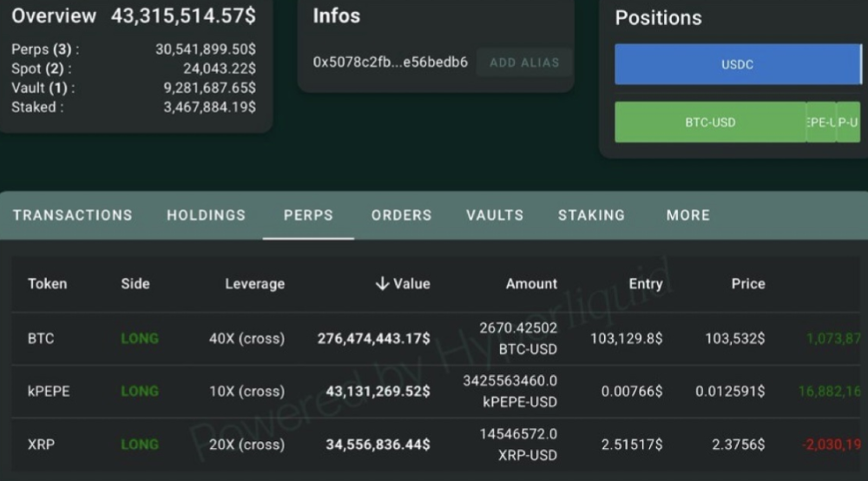Click the 20X (cross) leverage cell
This screenshot has height=481, width=868.
pos(247,445)
